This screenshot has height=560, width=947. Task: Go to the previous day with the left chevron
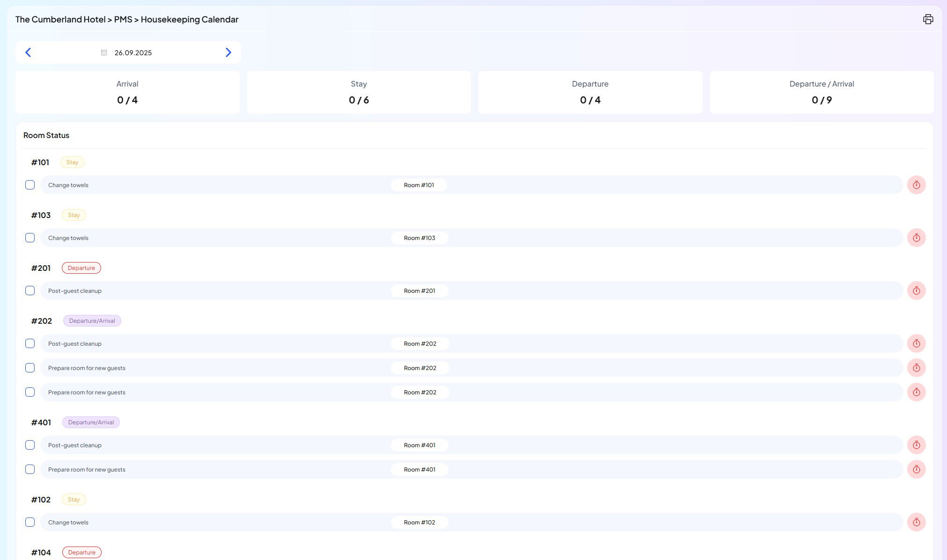point(28,52)
